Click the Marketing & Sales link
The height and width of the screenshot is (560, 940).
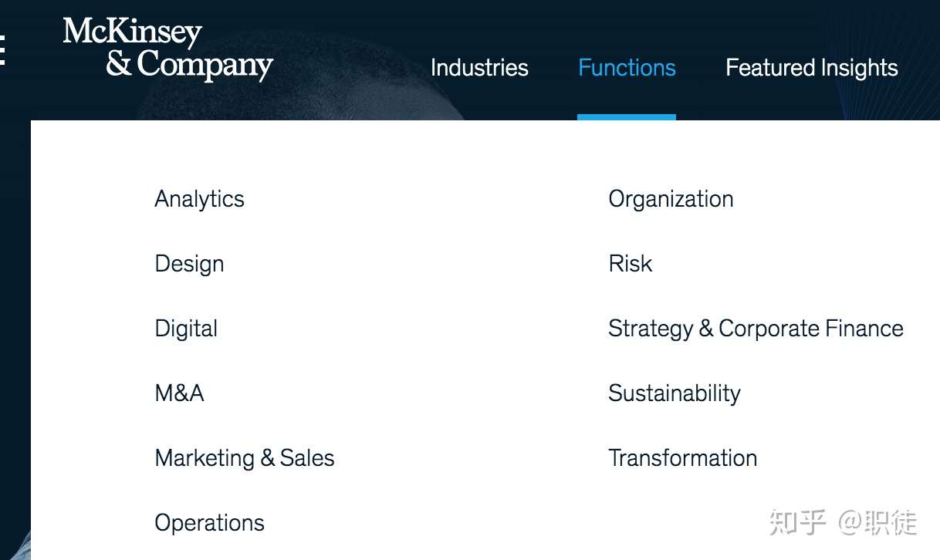[x=245, y=458]
